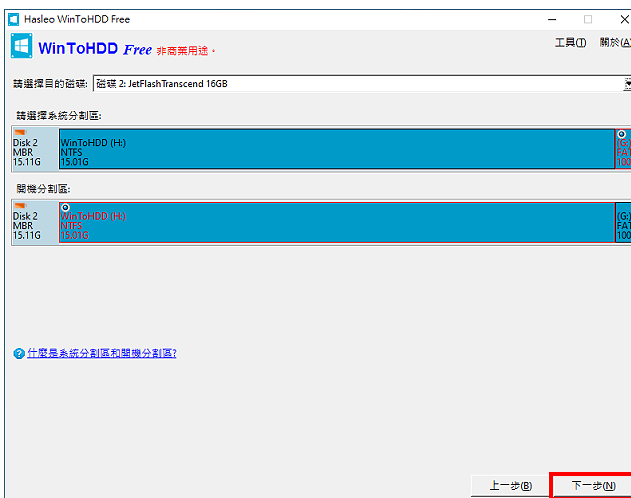
Task: Open link about system and boot partitions
Action: (x=102, y=353)
